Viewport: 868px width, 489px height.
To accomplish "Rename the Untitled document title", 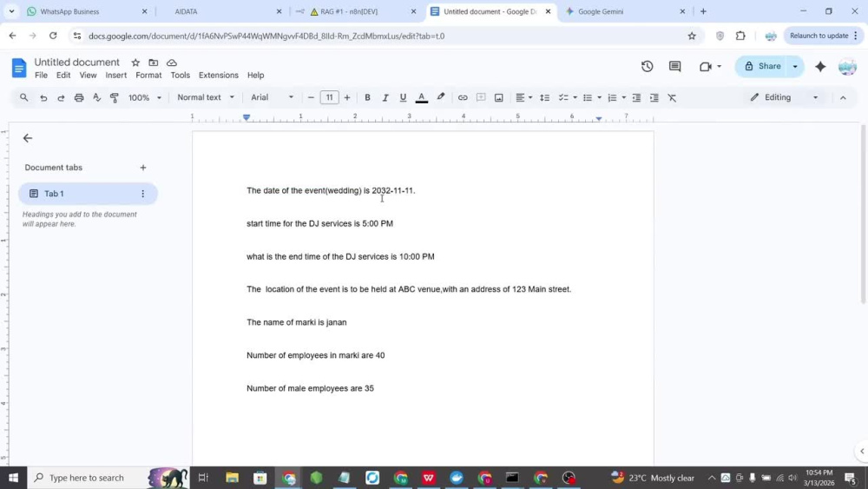I will (77, 63).
